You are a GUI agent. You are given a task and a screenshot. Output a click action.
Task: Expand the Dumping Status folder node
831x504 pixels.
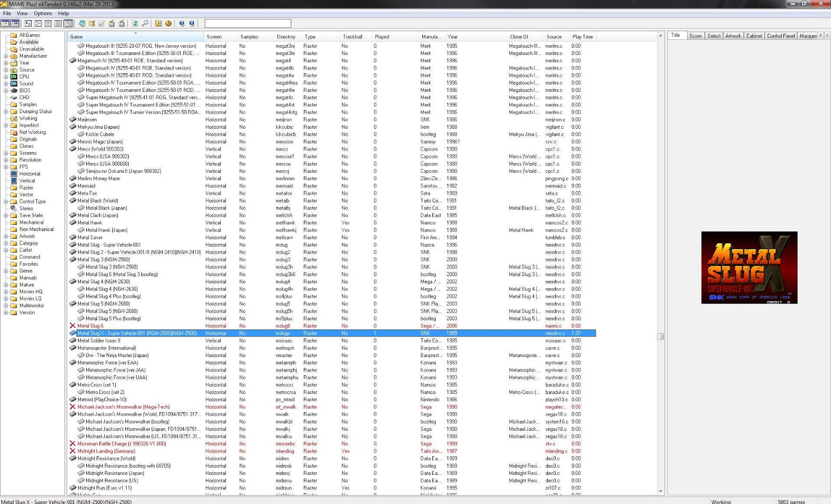pyautogui.click(x=6, y=112)
